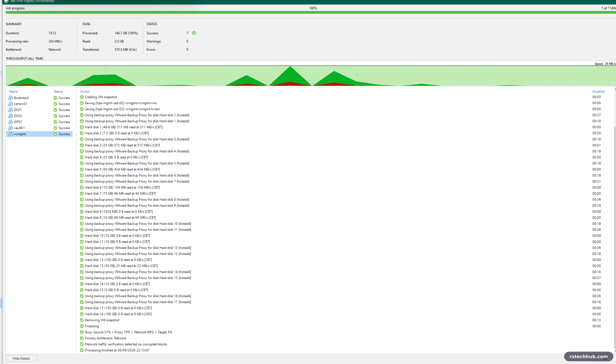The height and width of the screenshot is (364, 616).
Task: Click success icon in Bookstack status
Action: 55,98
